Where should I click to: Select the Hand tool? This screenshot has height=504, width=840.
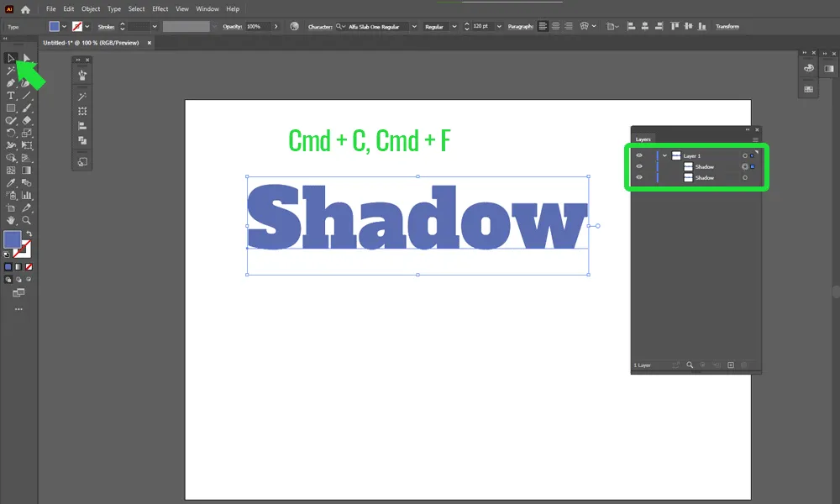click(x=11, y=220)
